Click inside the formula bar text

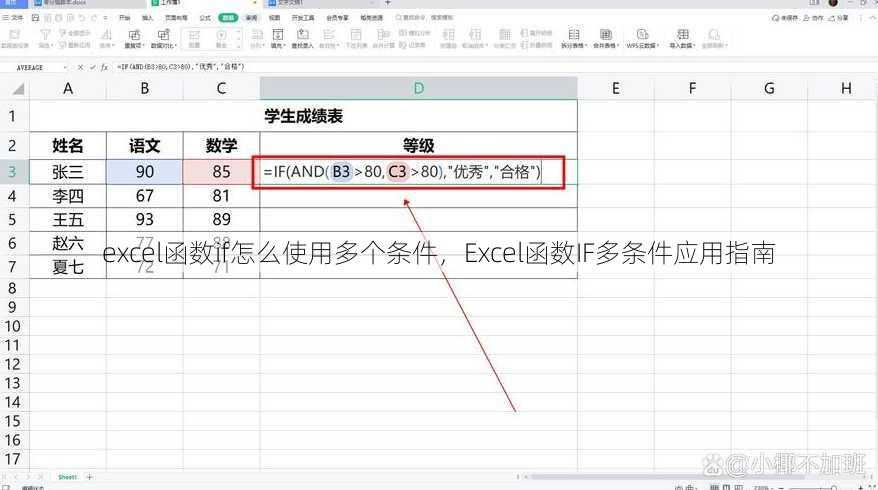tap(181, 67)
